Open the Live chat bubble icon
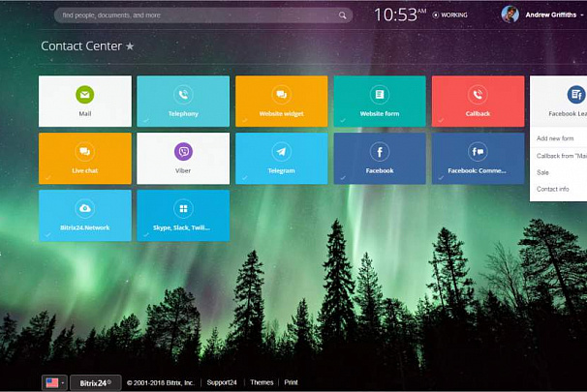 point(85,152)
